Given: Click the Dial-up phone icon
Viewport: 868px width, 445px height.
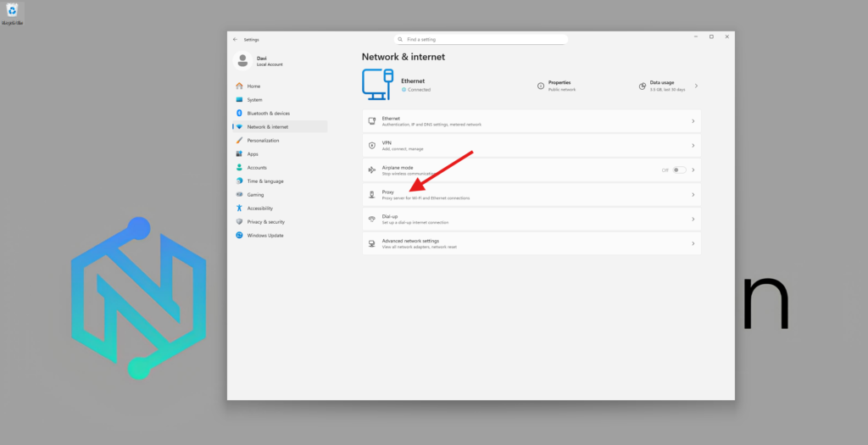Looking at the screenshot, I should [x=372, y=220].
